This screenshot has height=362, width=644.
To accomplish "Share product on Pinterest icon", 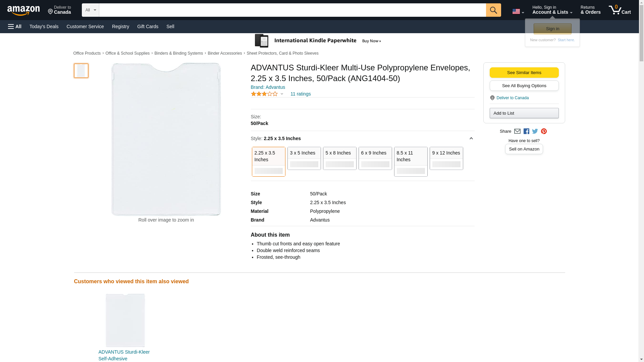I will coord(543,131).
